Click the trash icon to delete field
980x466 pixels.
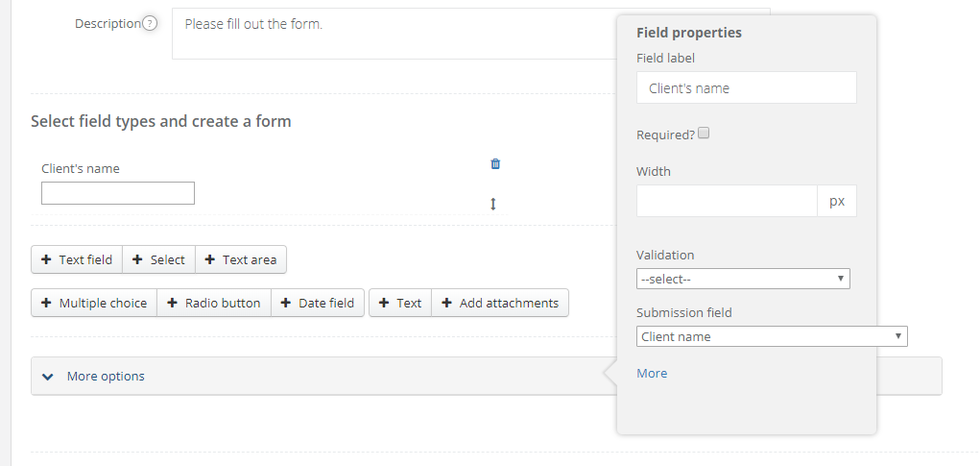495,164
